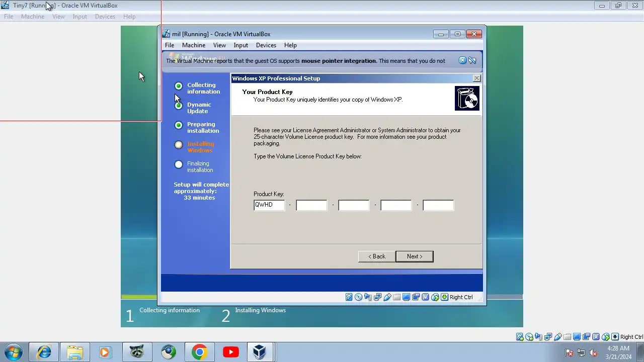Click shared folders icon in mil window status bar

click(x=396, y=297)
